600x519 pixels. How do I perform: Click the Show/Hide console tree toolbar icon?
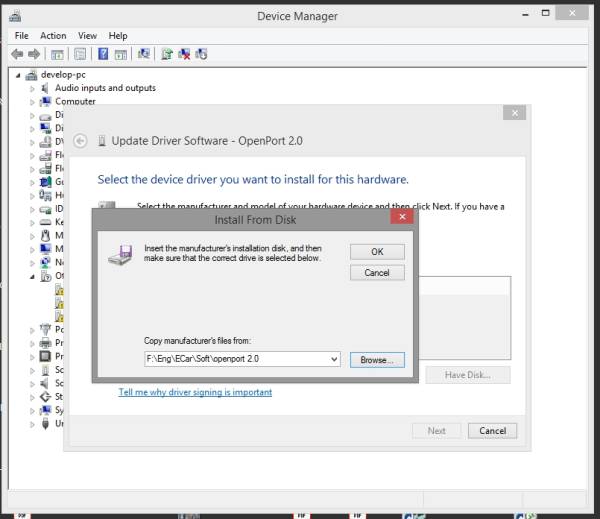[x=57, y=54]
